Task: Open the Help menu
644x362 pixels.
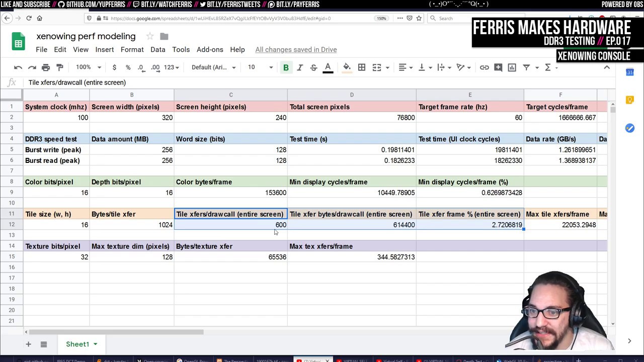Action: tap(237, 49)
